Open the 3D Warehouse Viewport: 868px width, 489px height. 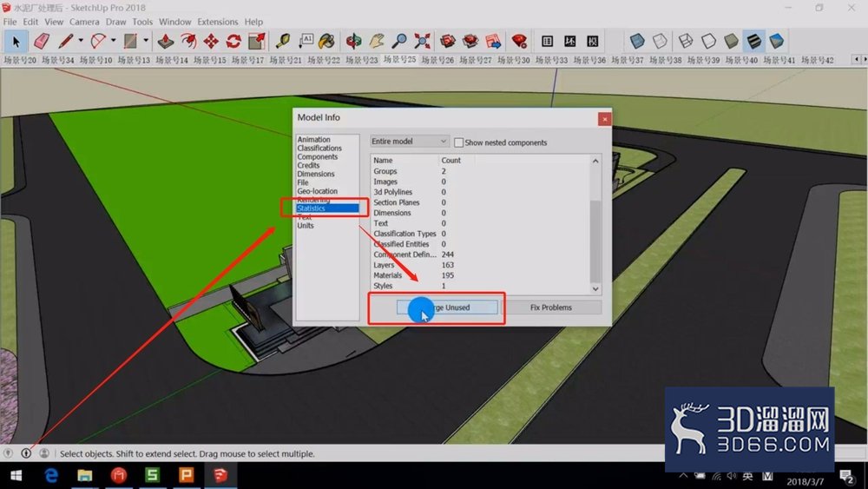(447, 41)
